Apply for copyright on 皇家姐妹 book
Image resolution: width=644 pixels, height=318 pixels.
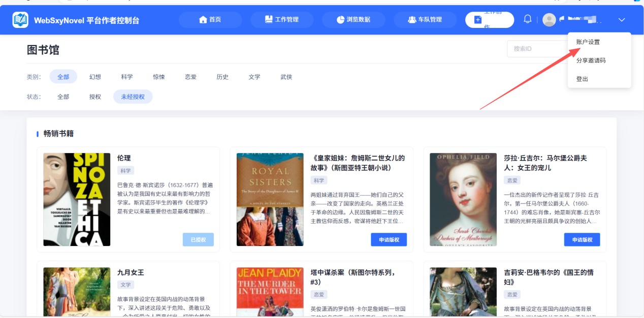tap(390, 239)
